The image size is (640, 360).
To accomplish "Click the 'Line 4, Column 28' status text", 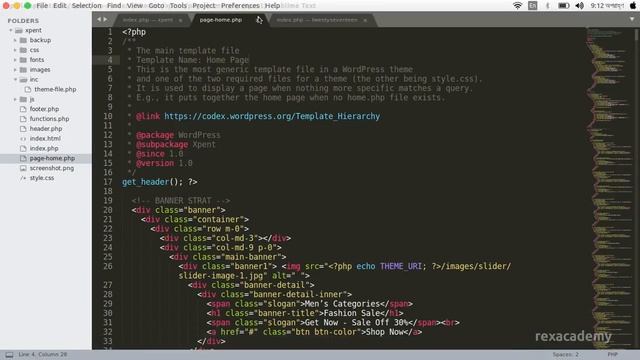I will pos(42,354).
